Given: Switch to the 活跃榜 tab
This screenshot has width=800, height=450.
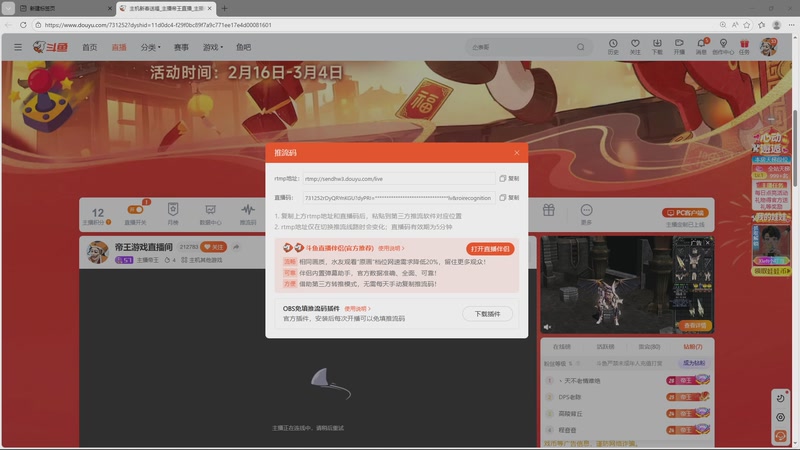Looking at the screenshot, I should (x=606, y=346).
